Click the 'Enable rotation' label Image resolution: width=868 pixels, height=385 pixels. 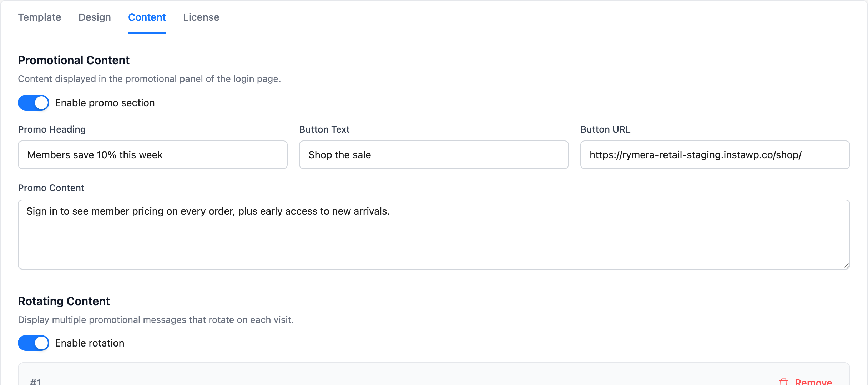[90, 343]
